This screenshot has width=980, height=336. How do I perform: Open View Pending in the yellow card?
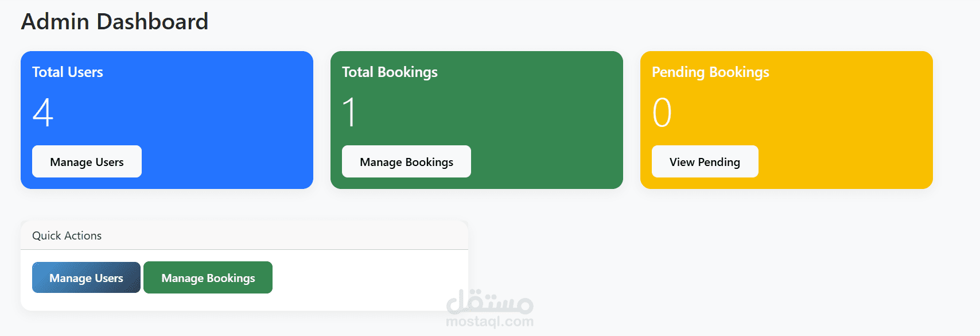click(705, 162)
